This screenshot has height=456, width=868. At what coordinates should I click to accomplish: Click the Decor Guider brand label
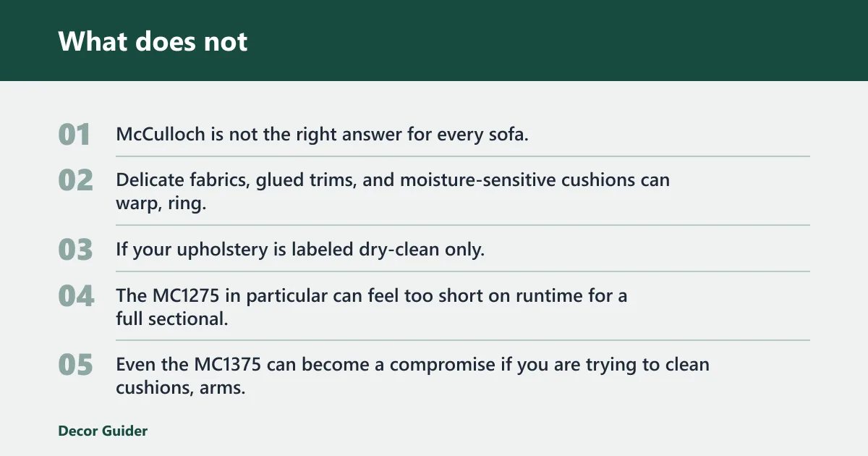pyautogui.click(x=103, y=431)
